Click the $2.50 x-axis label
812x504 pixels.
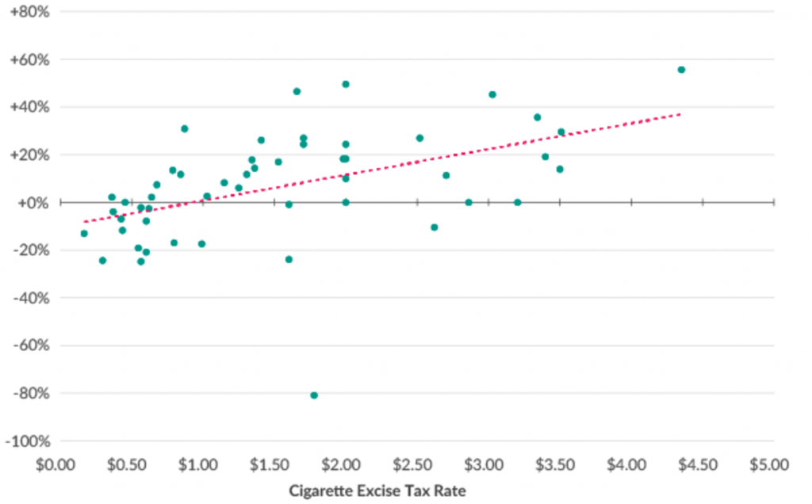point(413,464)
